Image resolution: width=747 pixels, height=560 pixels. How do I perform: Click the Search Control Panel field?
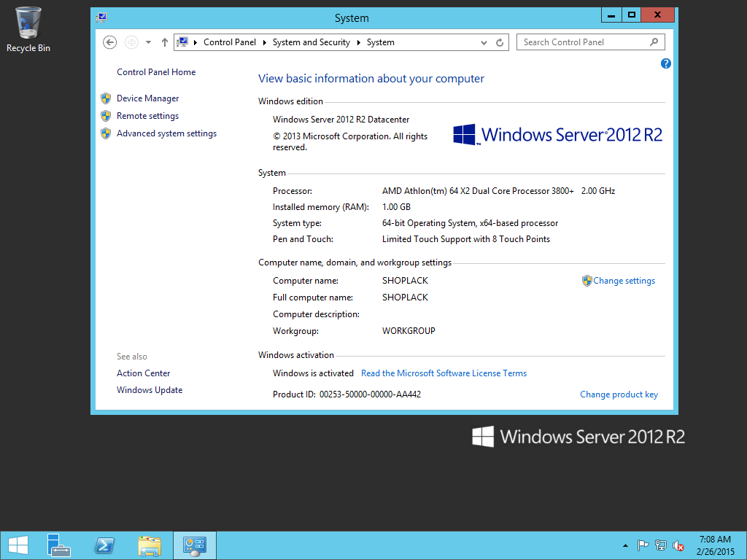click(x=590, y=42)
